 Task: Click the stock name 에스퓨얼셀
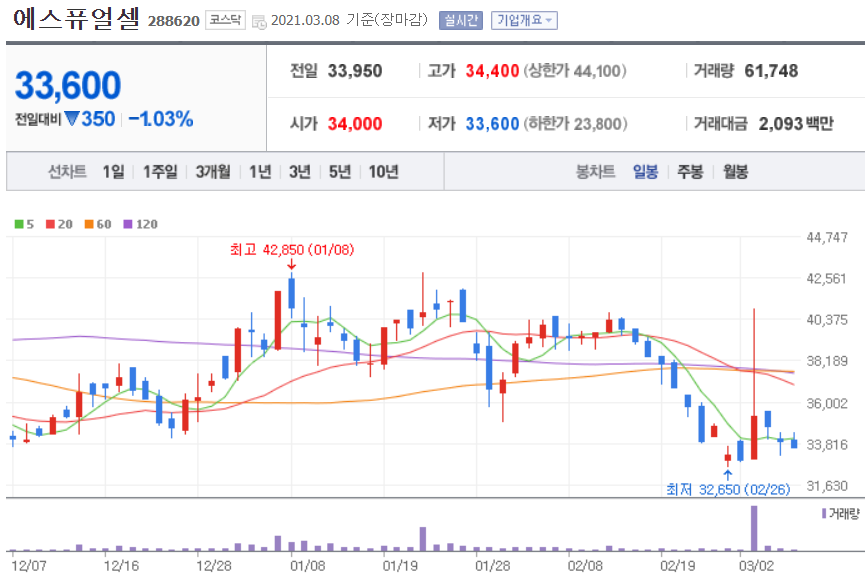tap(76, 19)
